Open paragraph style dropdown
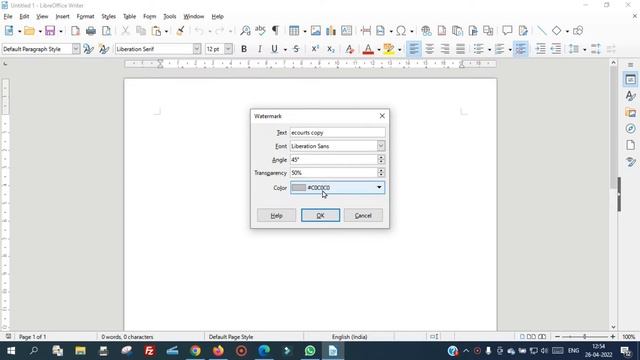The image size is (640, 360). 76,49
